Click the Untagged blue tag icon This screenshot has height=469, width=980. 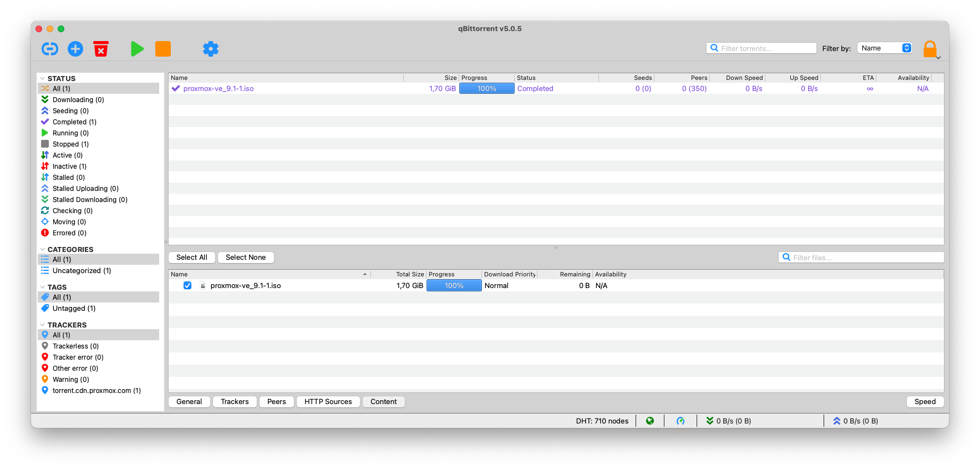coord(45,308)
